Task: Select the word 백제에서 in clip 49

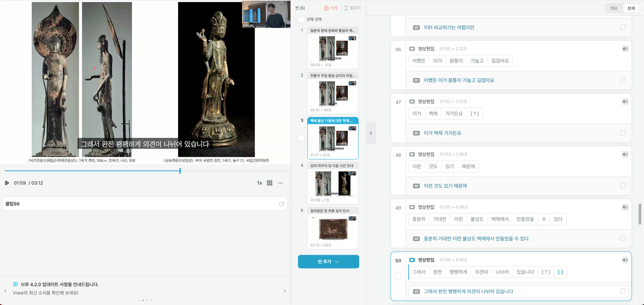Action: tap(500, 219)
